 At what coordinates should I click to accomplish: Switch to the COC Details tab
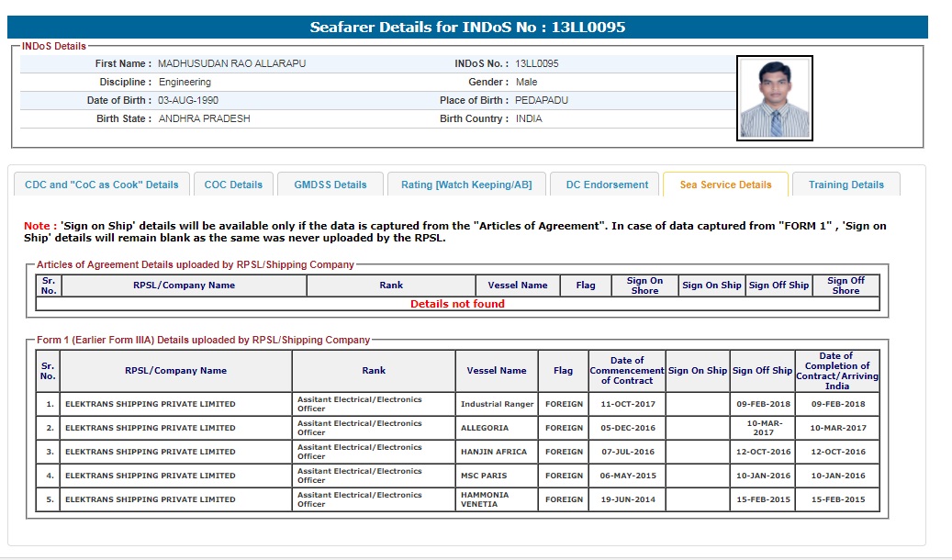pyautogui.click(x=233, y=185)
